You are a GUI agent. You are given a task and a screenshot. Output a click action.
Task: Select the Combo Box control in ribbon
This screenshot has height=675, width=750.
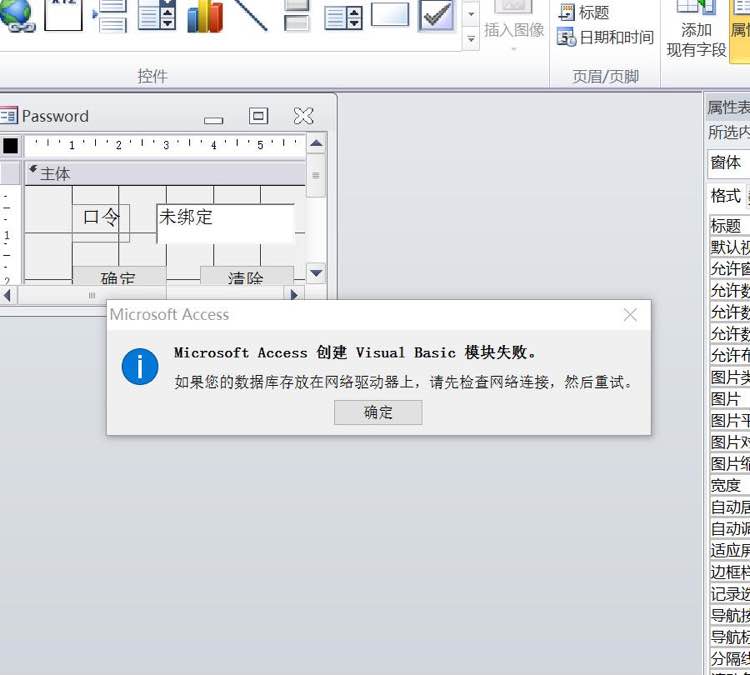156,15
